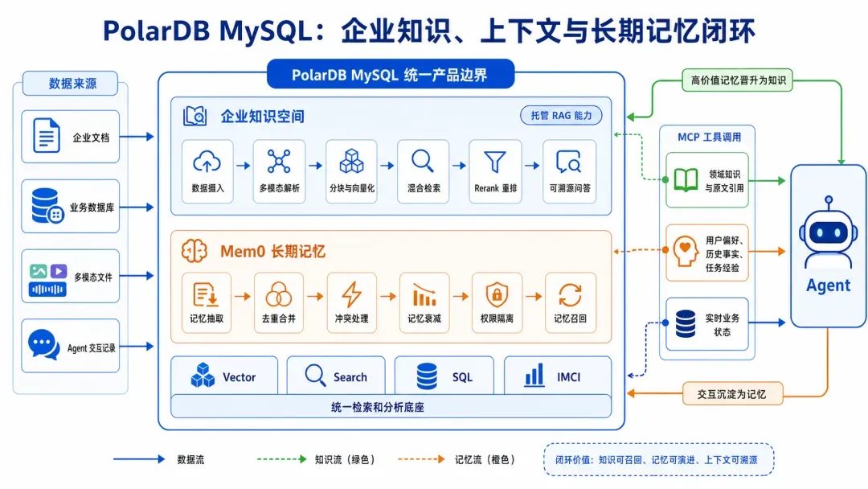
Task: Click the Mem0 长期记忆 title text
Action: [272, 252]
